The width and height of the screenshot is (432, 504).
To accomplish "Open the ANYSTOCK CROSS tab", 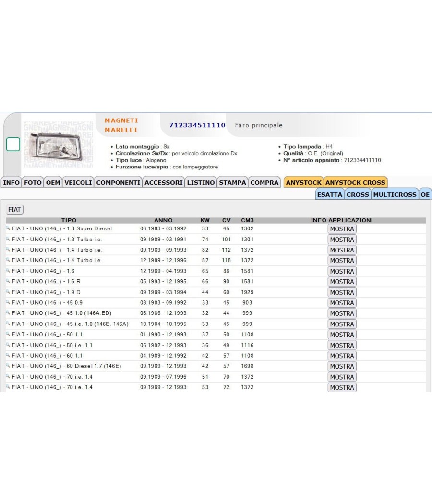I will (x=355, y=182).
